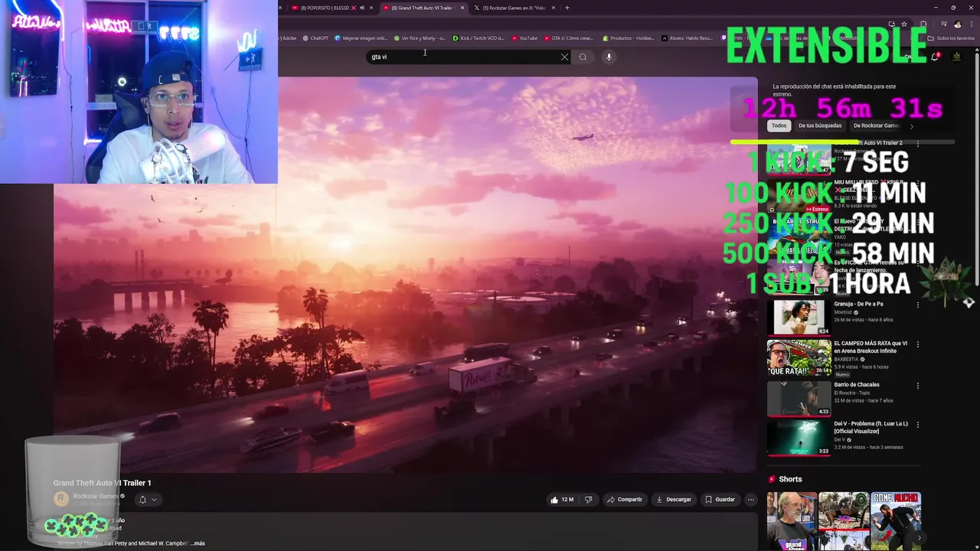Viewport: 980px width, 551px height.
Task: Open the 'Atomic Habits' bookmark
Action: pos(688,38)
